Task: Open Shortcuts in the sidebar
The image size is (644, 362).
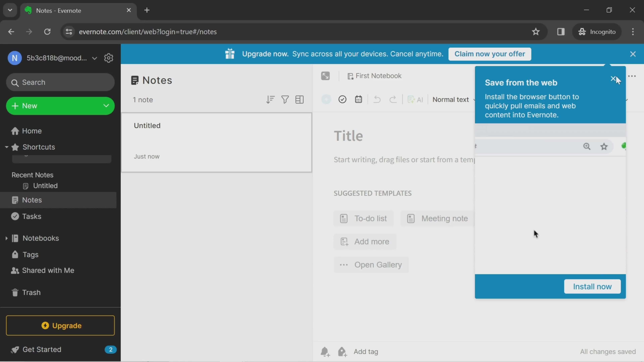Action: point(39,147)
